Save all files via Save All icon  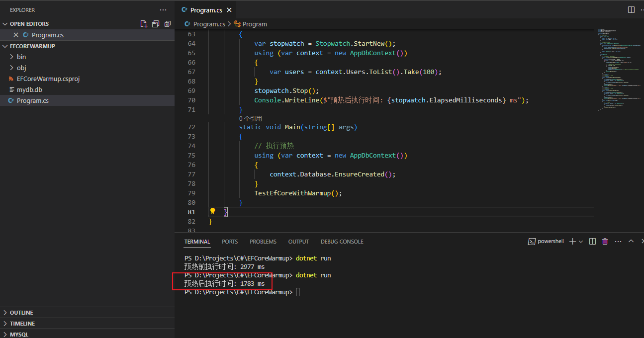tap(155, 23)
